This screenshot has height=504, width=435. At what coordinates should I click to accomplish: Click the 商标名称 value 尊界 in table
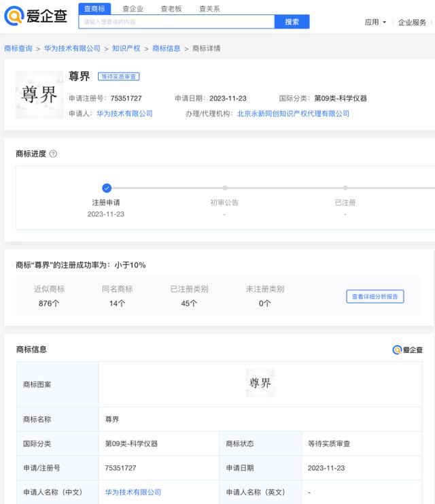[x=112, y=419]
